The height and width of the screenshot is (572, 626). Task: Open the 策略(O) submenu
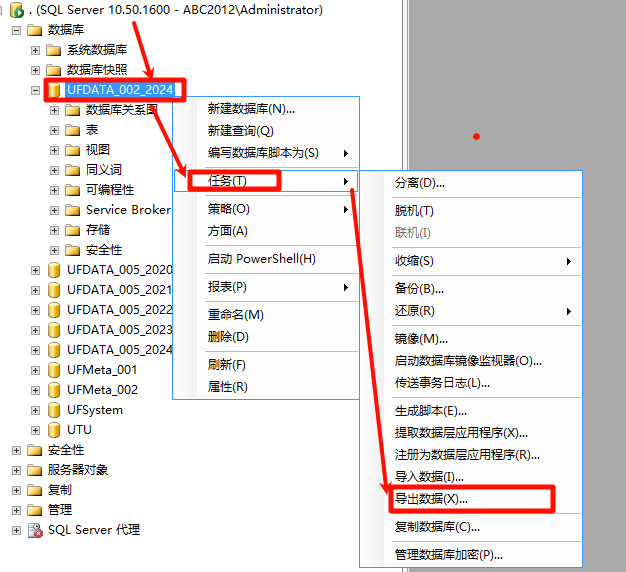(266, 209)
